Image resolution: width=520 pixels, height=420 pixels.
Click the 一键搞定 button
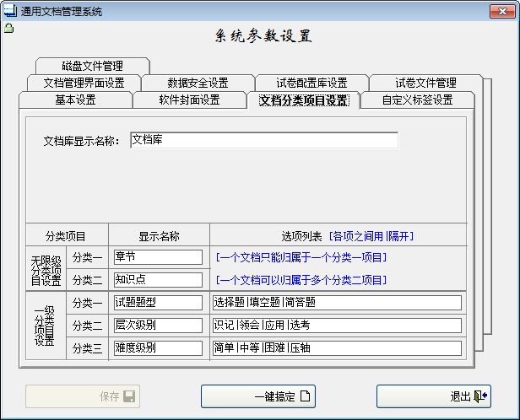pos(258,396)
